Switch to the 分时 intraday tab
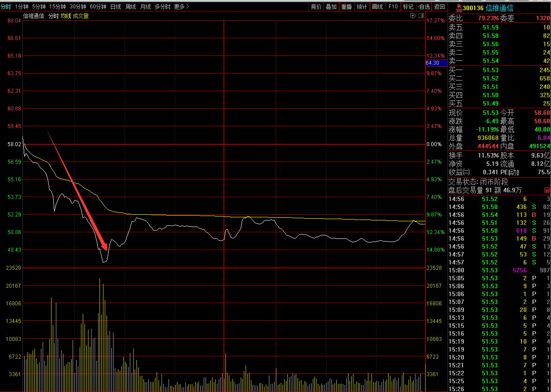The height and width of the screenshot is (392, 551). (6, 7)
